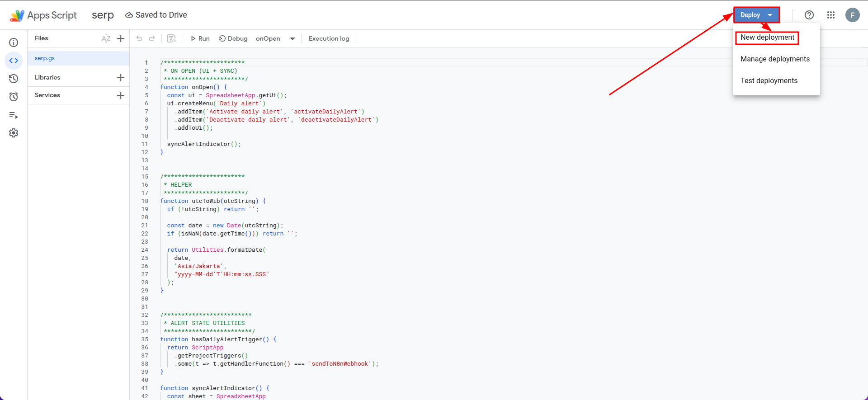Viewport: 868px width, 400px height.
Task: Add a library with the plus icon
Action: (x=121, y=78)
